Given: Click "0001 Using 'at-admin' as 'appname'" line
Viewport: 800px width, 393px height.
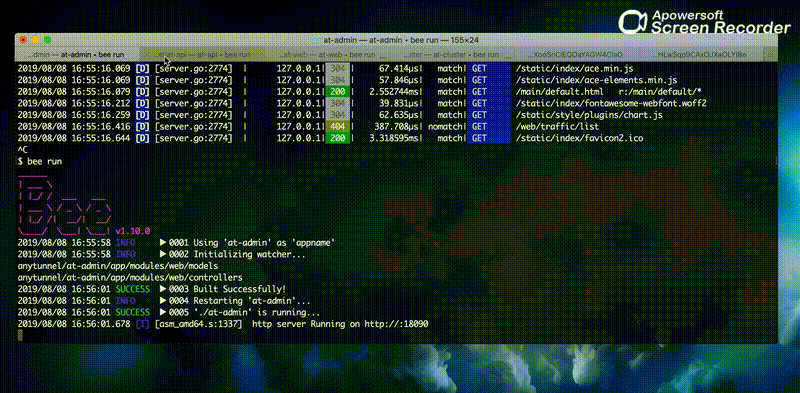Looking at the screenshot, I should (x=252, y=243).
